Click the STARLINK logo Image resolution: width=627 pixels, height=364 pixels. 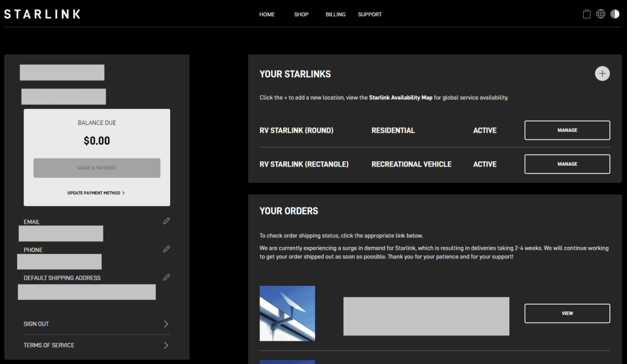[42, 13]
